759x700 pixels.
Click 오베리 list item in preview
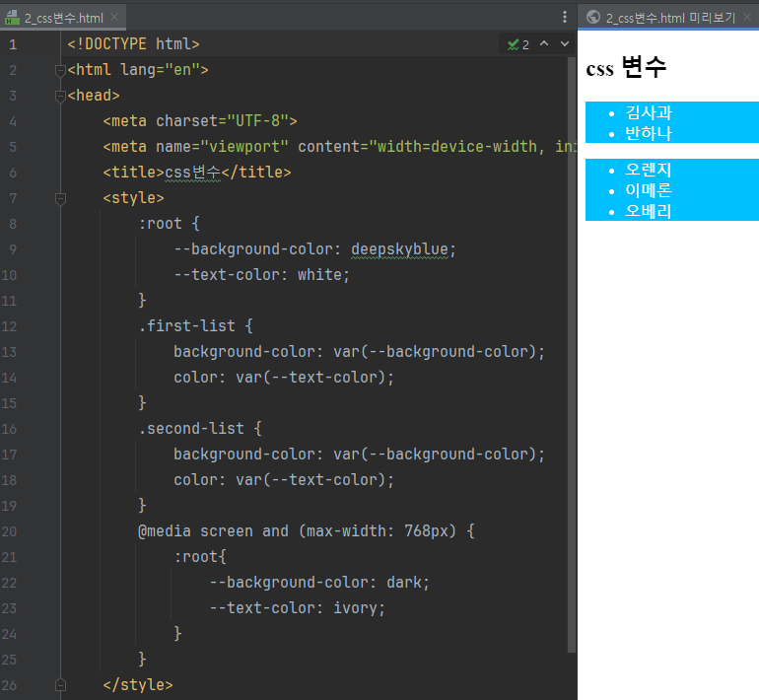[x=649, y=211]
